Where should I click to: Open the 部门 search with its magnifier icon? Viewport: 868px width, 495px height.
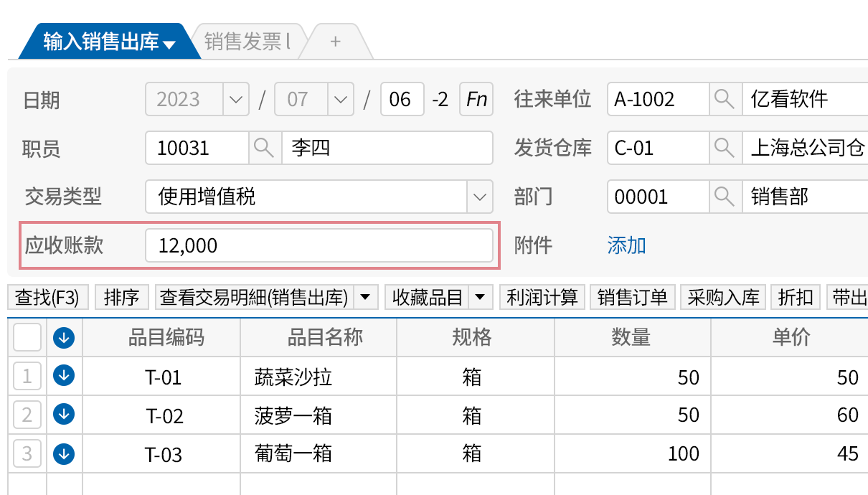[x=725, y=197]
